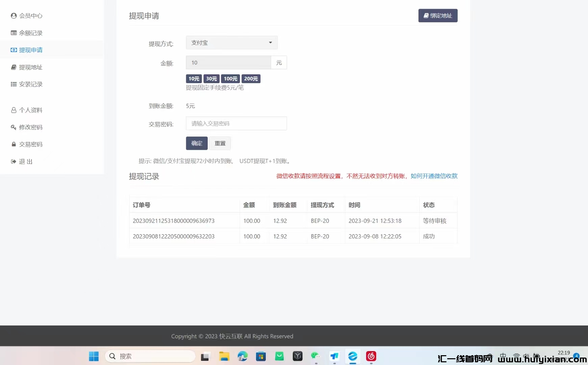Click the 退出 sign-out icon
This screenshot has width=588, height=365.
[14, 162]
